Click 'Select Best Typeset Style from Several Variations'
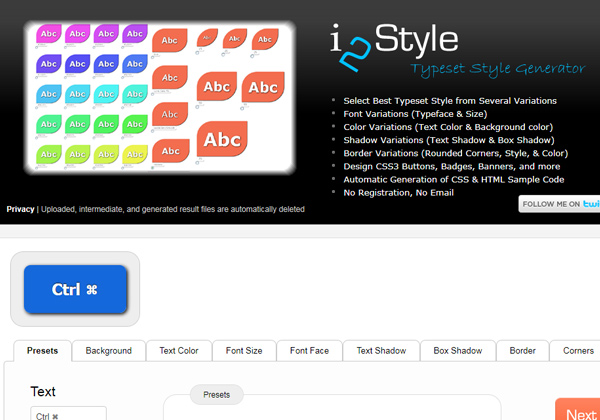The height and width of the screenshot is (420, 600). 450,101
